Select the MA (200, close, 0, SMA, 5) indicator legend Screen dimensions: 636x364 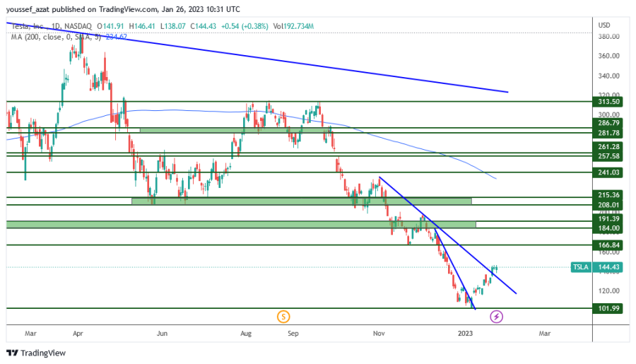(56, 37)
